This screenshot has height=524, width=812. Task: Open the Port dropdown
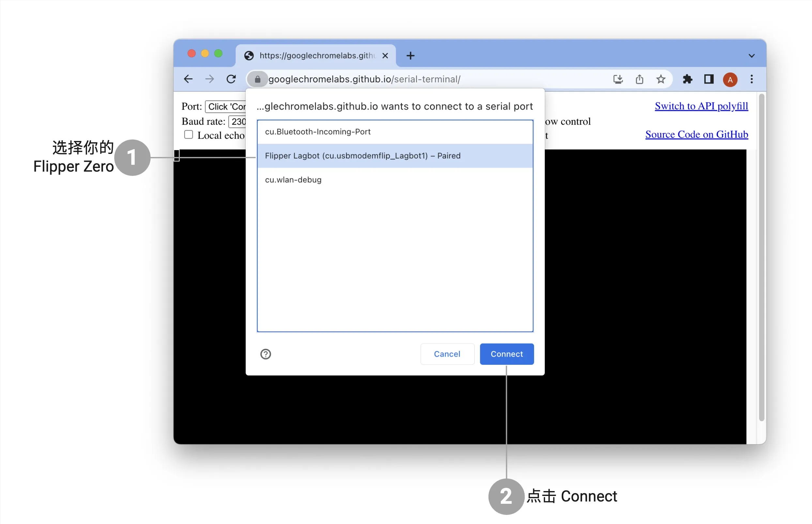225,106
